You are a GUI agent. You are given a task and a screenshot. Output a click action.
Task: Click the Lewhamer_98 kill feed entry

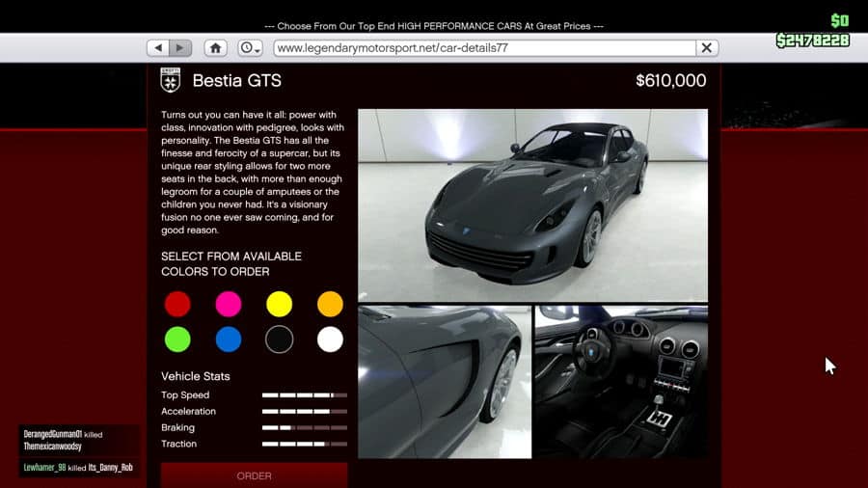[x=78, y=468]
